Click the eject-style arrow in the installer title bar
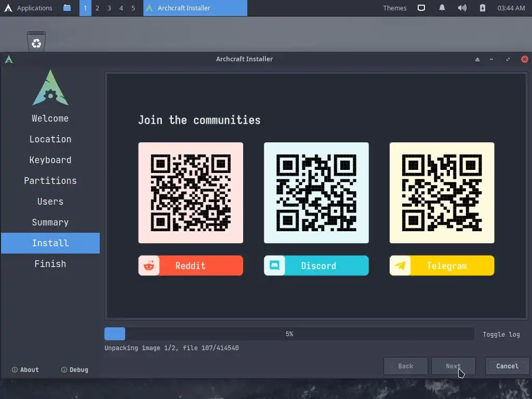The height and width of the screenshot is (399, 532). pos(477,59)
